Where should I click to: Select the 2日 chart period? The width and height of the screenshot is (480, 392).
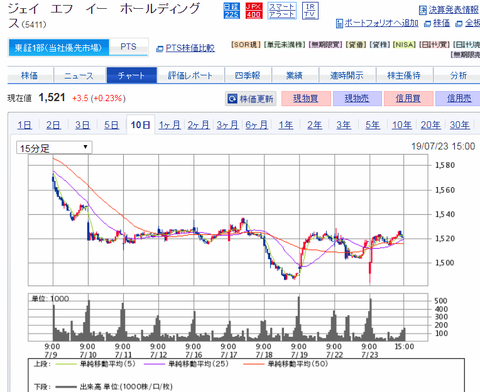(53, 125)
